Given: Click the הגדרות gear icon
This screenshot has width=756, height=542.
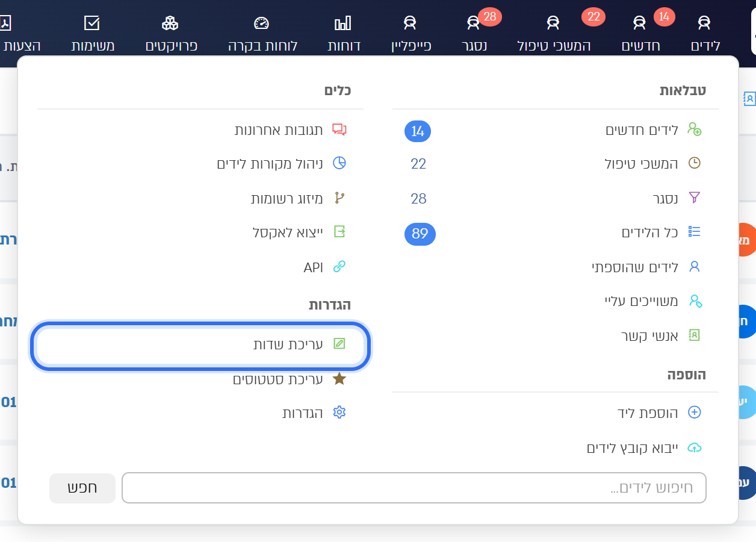Looking at the screenshot, I should (x=339, y=413).
